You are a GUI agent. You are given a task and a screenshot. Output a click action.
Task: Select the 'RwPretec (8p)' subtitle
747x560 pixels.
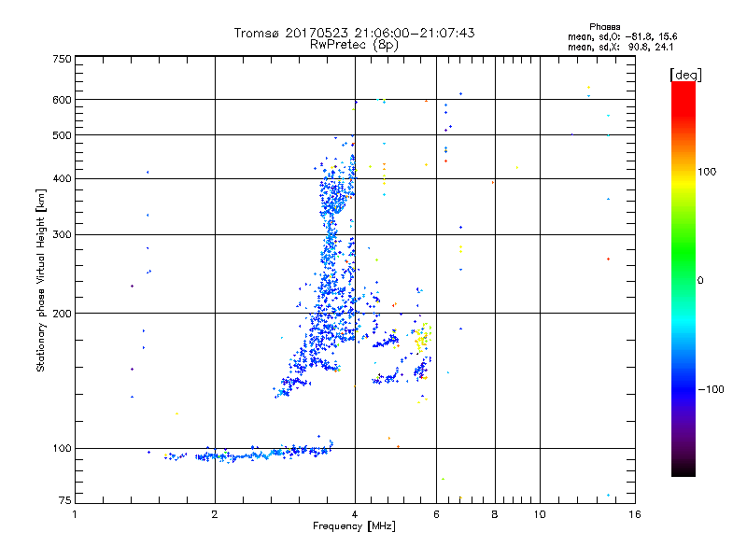tap(354, 45)
